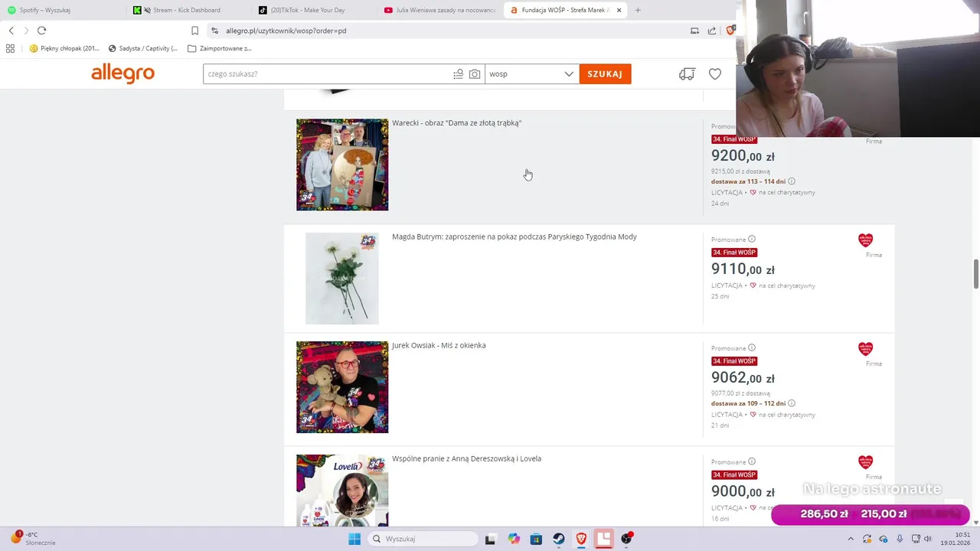Open delivery info icon for Warecki listing

792,181
